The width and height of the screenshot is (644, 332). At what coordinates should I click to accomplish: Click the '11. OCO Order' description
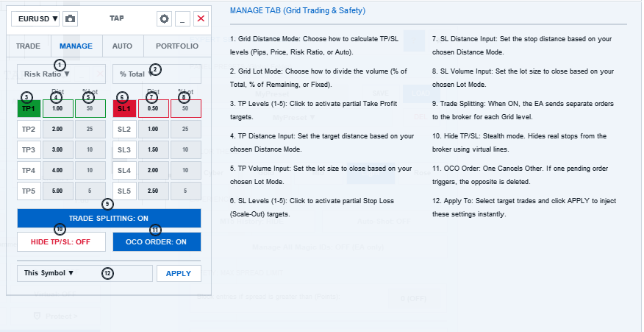click(x=520, y=175)
